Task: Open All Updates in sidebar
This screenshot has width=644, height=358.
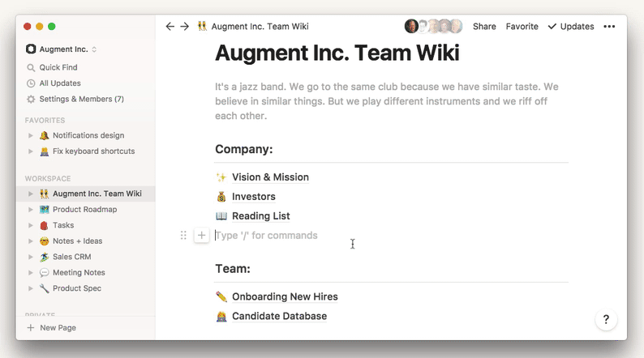Action: 59,83
